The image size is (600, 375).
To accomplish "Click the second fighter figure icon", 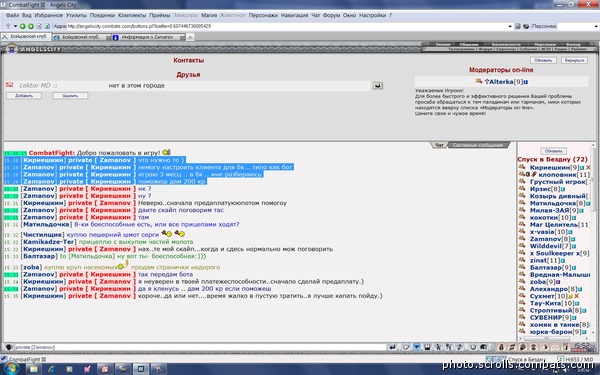I will click(449, 347).
